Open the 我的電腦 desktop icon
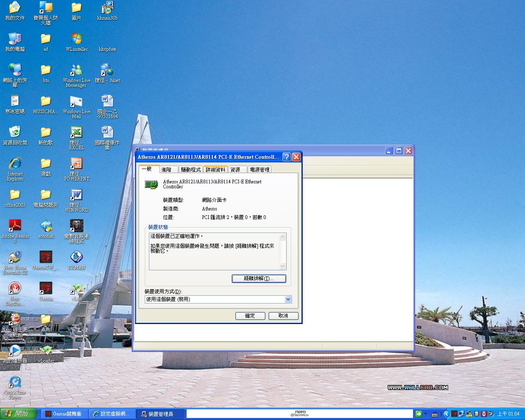Screen dimensions: 525x420 click(x=15, y=39)
